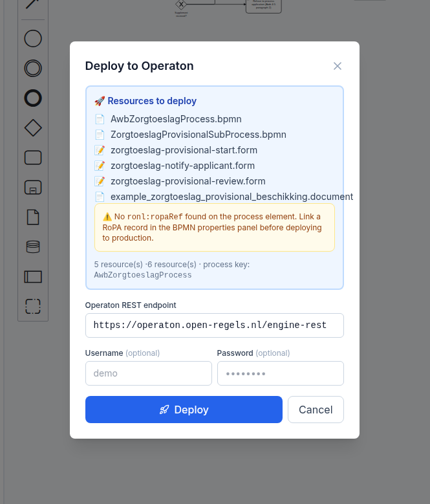430x504 pixels.
Task: Select the expanded subprocess tool
Action: coord(33,188)
